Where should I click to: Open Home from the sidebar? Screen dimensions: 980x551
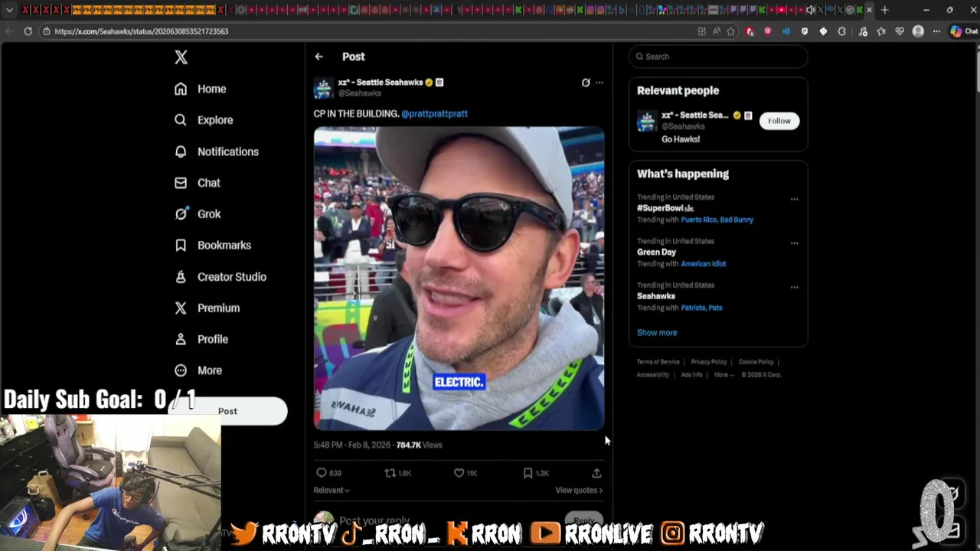200,89
